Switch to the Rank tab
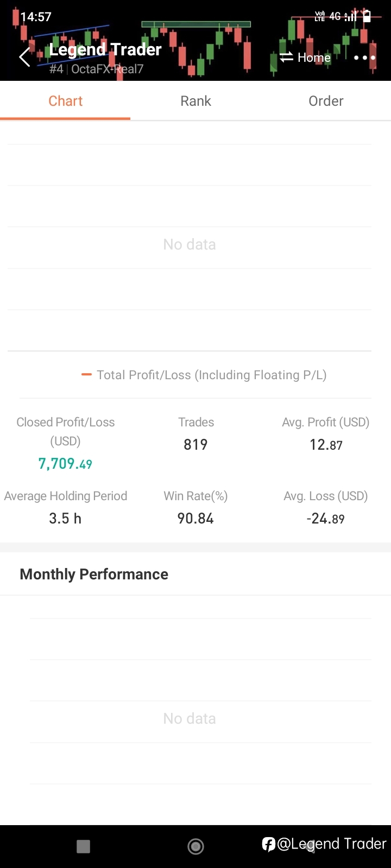 point(195,101)
